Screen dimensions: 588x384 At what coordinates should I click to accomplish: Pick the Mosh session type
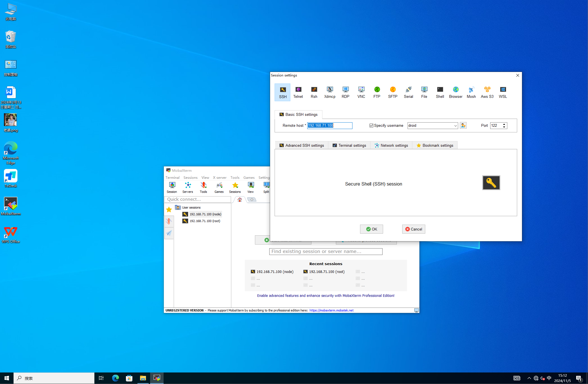click(471, 92)
